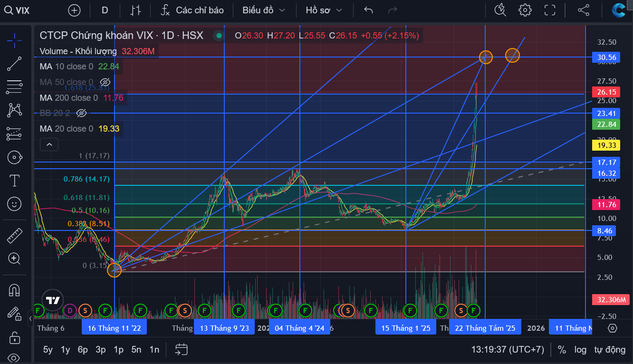Select the MA 200 close legend
633x364 pixels.
tap(69, 98)
